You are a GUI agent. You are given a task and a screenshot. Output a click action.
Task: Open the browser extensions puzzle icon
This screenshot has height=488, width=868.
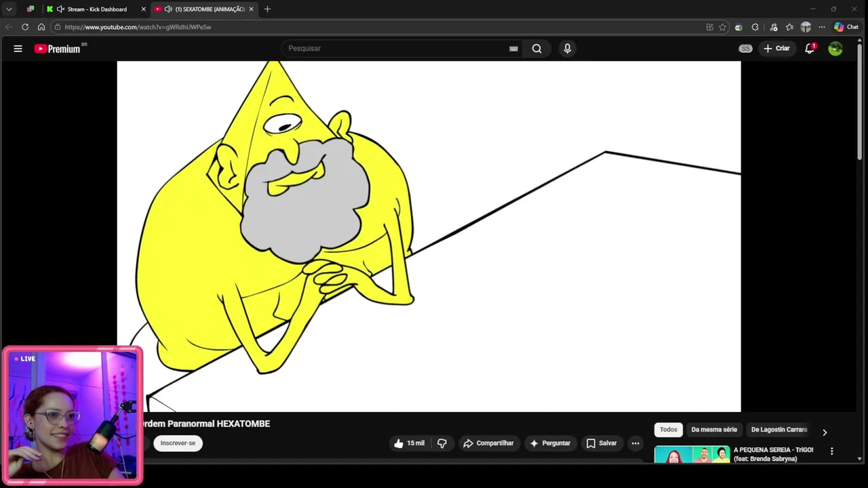tap(755, 27)
